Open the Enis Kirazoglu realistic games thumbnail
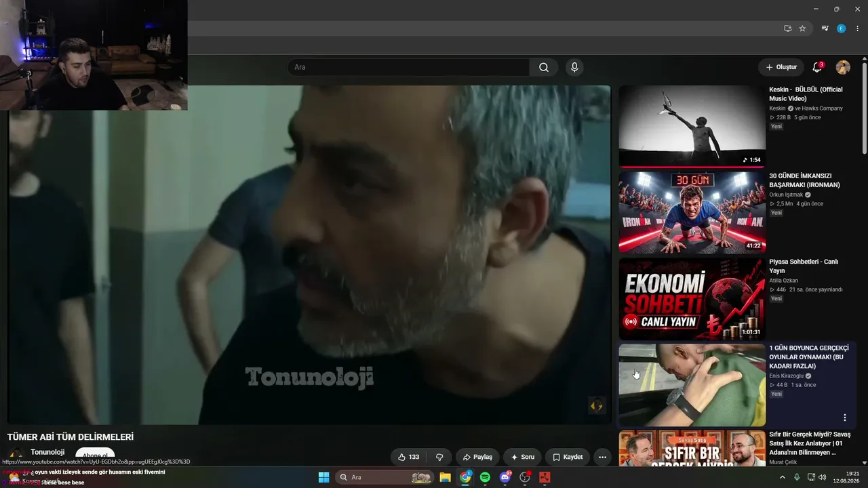The height and width of the screenshot is (488, 868). coord(692,384)
